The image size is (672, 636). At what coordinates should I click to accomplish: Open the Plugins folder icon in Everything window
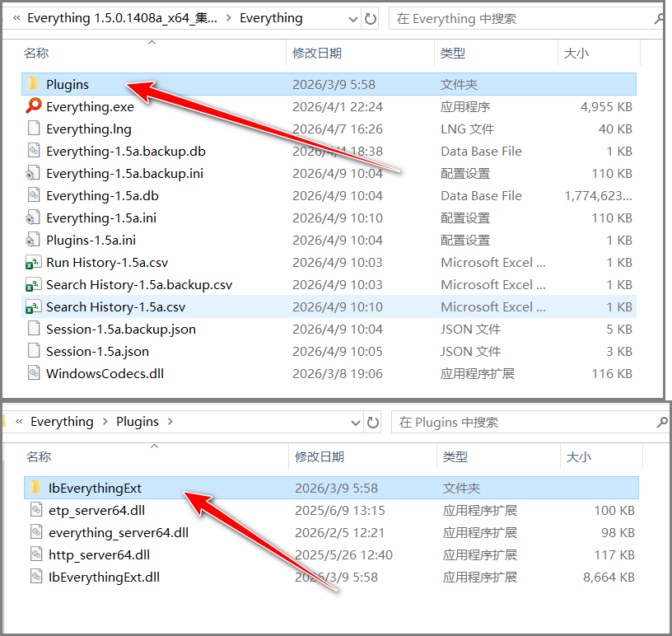[34, 84]
